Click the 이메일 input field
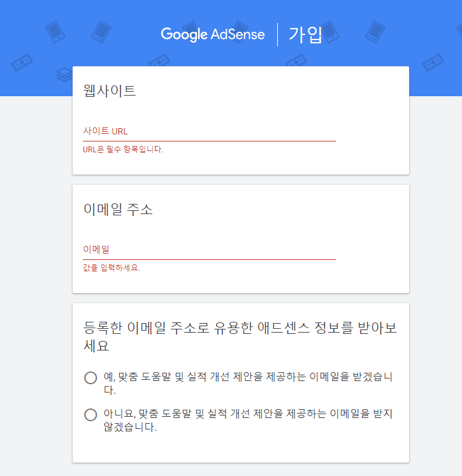Viewport: 462px width, 476px height. tap(209, 250)
